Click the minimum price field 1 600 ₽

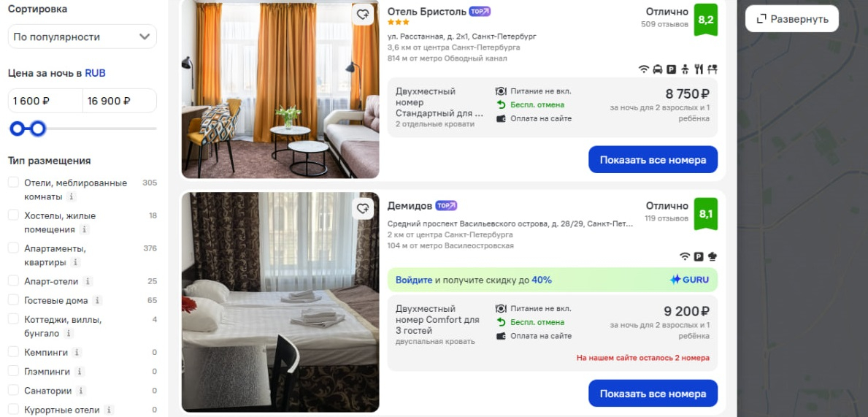[45, 101]
